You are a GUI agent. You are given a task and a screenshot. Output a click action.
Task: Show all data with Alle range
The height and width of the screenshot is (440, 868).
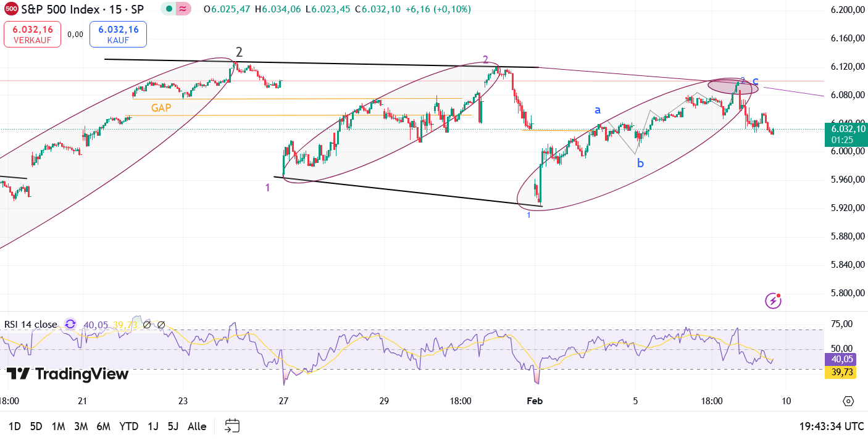(197, 426)
